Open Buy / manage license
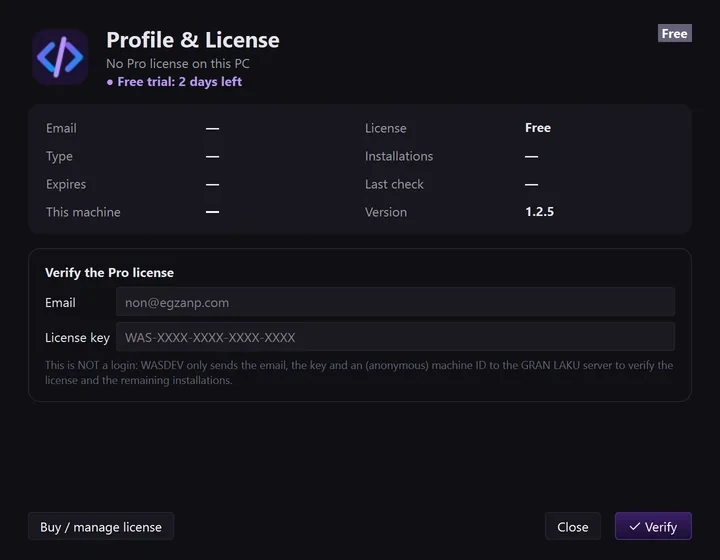This screenshot has width=720, height=560. coord(101,526)
